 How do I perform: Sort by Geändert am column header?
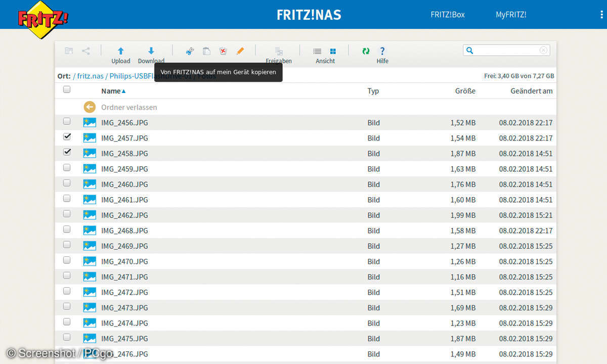[532, 91]
